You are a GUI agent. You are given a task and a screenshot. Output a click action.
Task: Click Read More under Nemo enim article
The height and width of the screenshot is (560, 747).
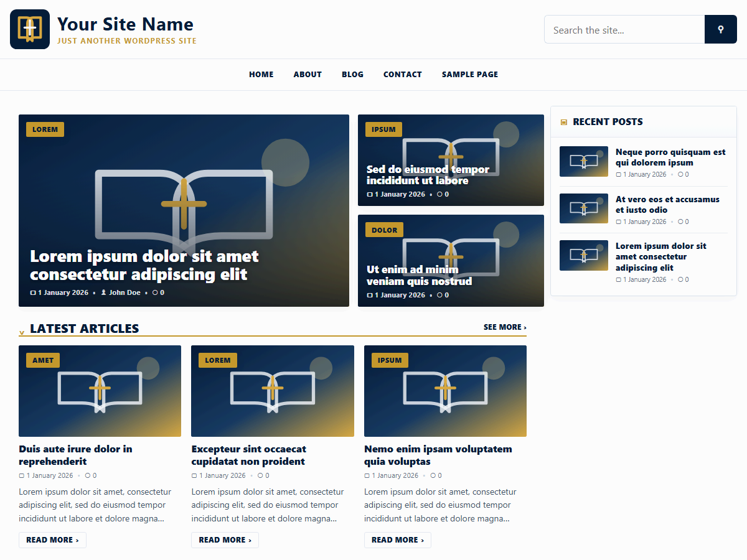click(x=398, y=540)
